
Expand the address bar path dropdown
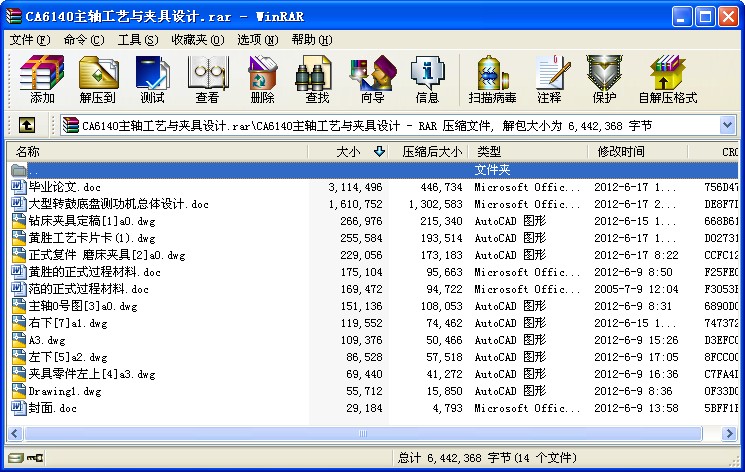(x=727, y=125)
